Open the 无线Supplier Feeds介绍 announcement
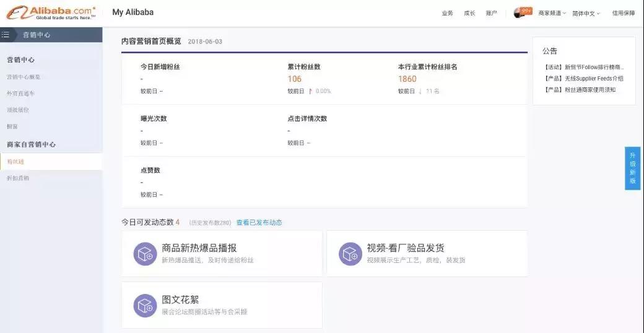The image size is (644, 333). [x=583, y=78]
